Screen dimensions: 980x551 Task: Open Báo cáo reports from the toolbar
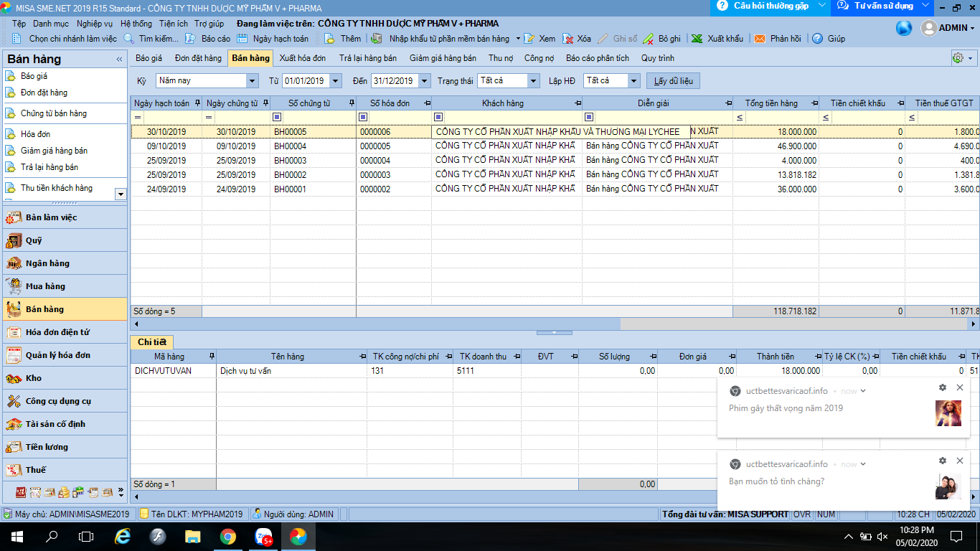(x=191, y=39)
